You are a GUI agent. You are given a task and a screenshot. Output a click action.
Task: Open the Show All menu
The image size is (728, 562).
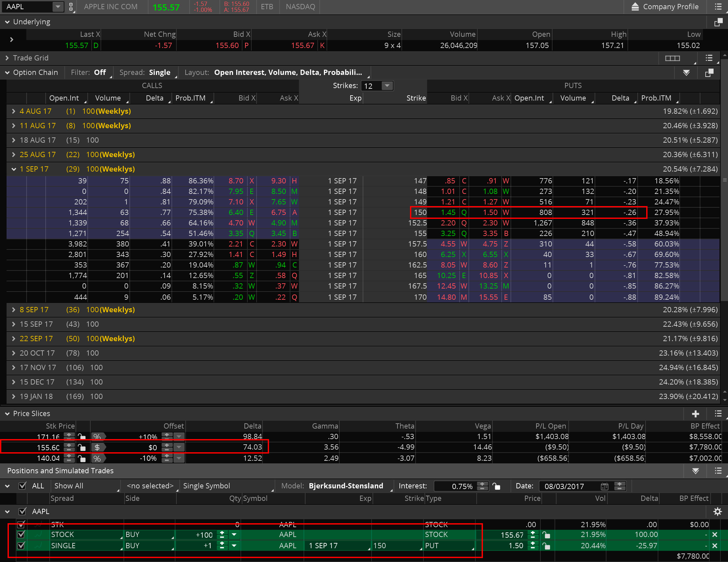[85, 486]
